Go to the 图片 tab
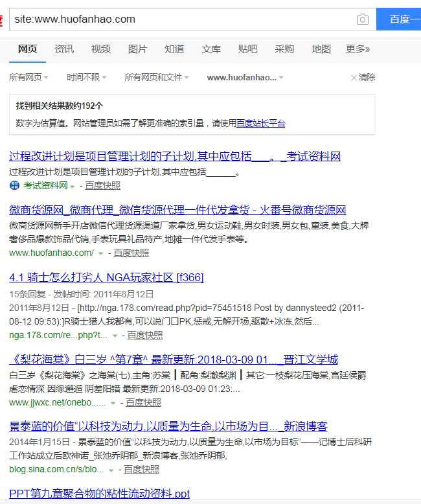 tap(137, 49)
